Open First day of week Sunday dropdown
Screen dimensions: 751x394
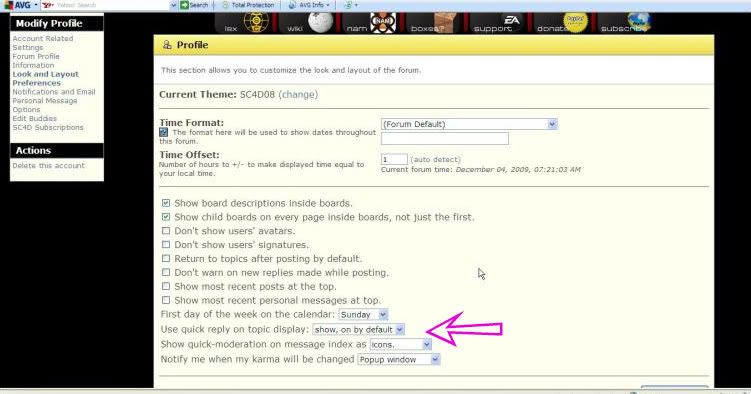tap(364, 315)
